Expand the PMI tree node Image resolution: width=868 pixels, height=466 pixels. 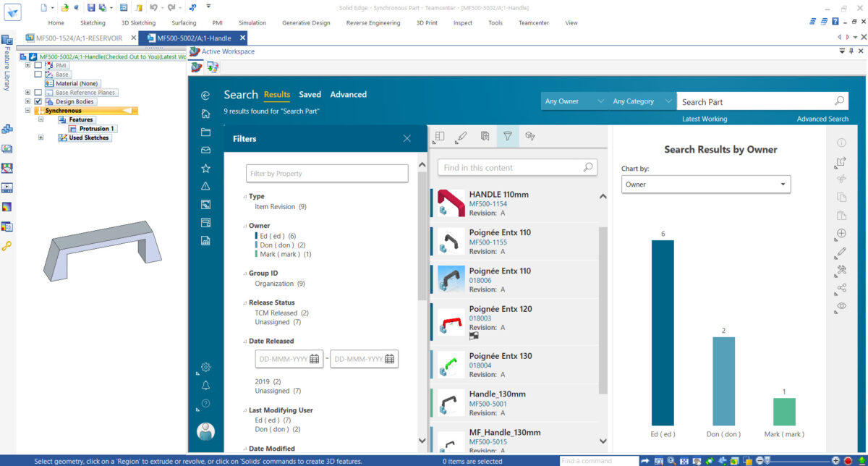[x=27, y=65]
